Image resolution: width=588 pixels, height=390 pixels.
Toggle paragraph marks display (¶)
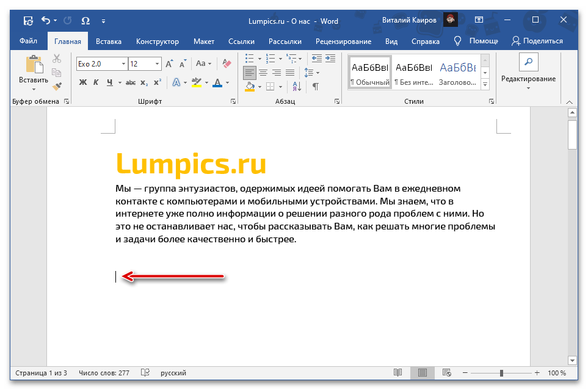(x=316, y=87)
